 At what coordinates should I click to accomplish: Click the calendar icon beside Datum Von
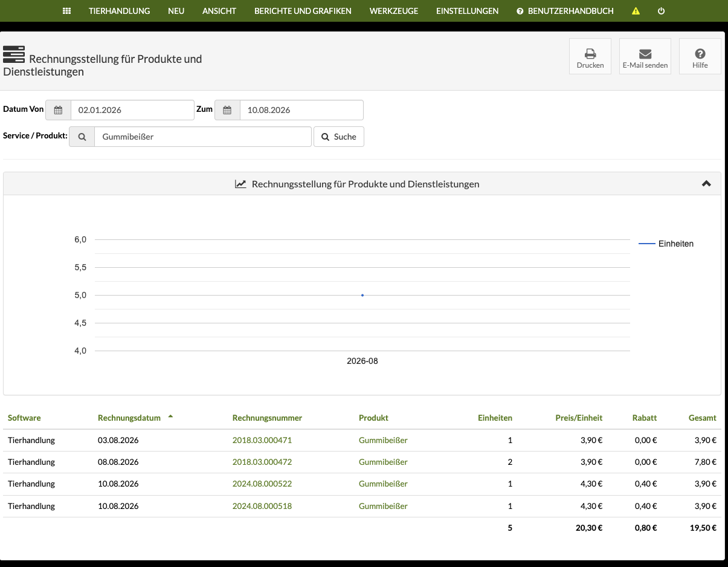(58, 110)
